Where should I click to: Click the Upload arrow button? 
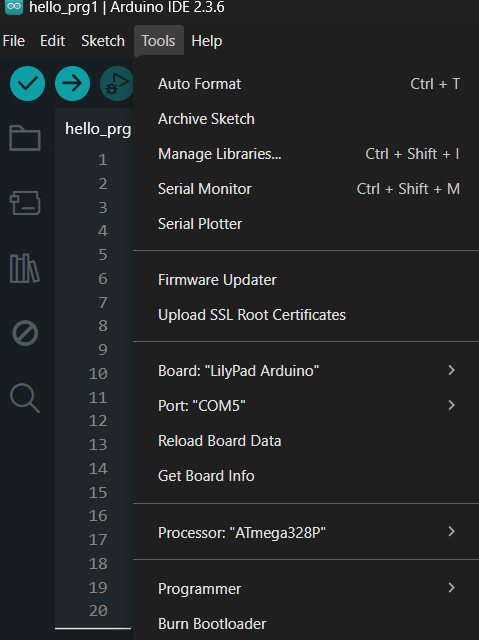coord(72,84)
